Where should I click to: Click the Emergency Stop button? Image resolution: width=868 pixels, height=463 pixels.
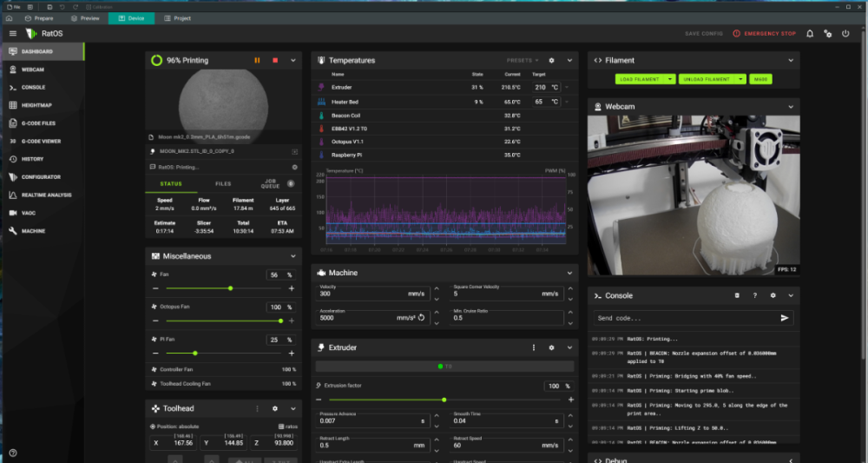[765, 34]
